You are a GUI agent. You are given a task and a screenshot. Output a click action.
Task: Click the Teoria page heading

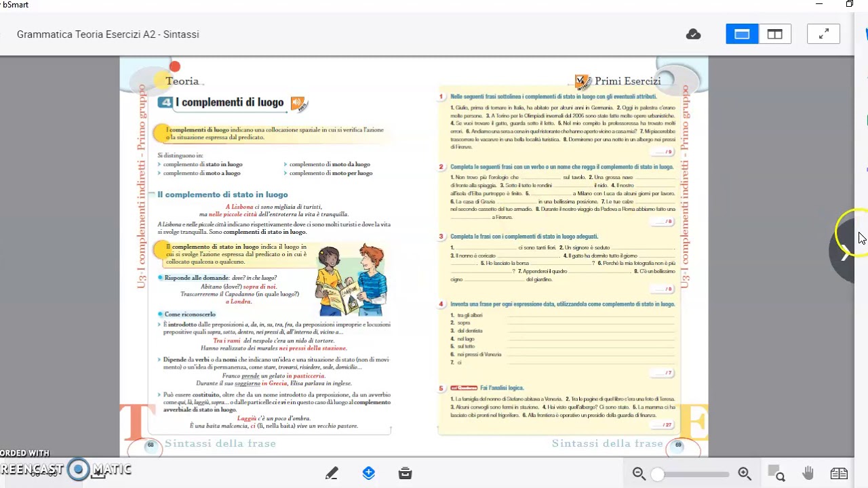pos(182,81)
